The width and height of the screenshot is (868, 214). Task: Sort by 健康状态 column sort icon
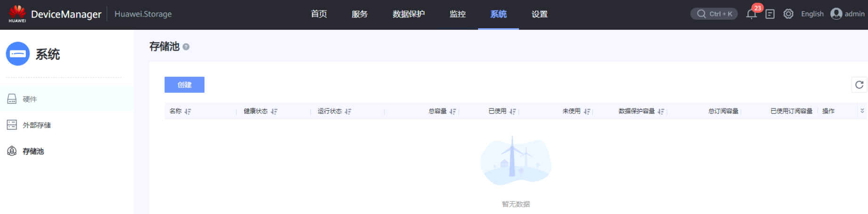click(274, 112)
